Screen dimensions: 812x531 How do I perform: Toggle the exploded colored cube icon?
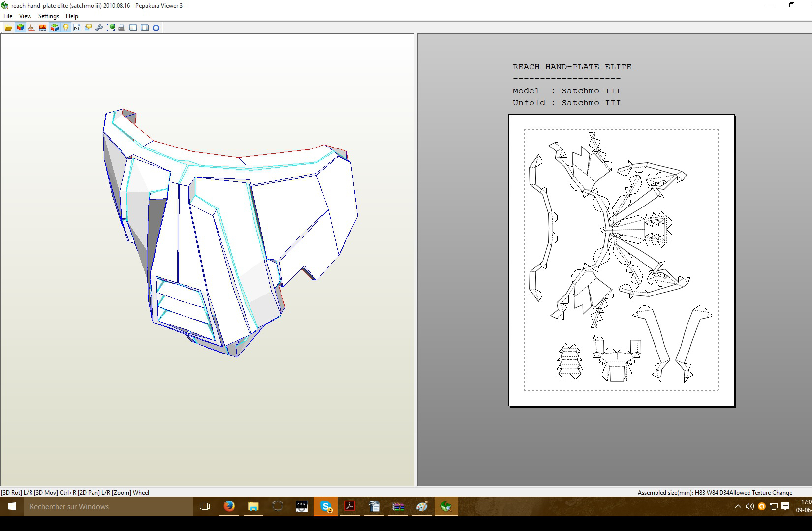pos(54,28)
